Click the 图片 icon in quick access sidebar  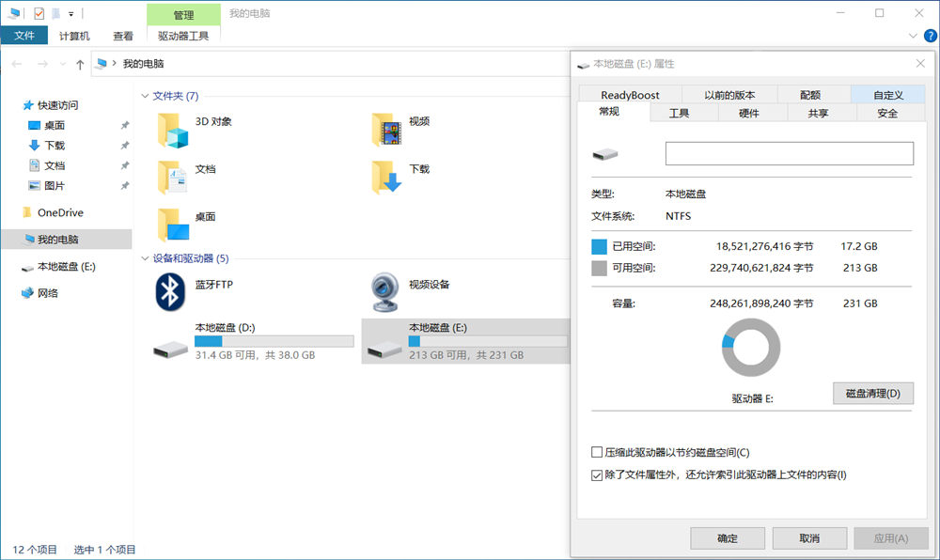34,186
